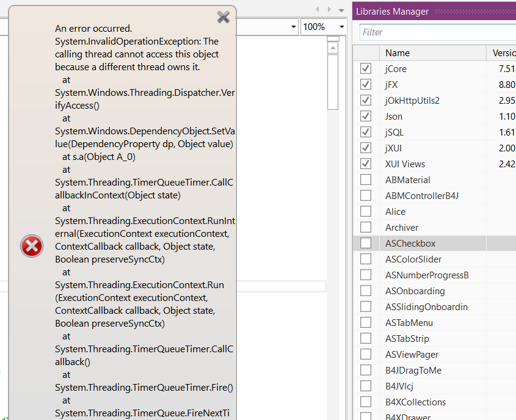Viewport: 516px width, 420px height.
Task: Open the 100% zoom dropdown
Action: [x=341, y=27]
